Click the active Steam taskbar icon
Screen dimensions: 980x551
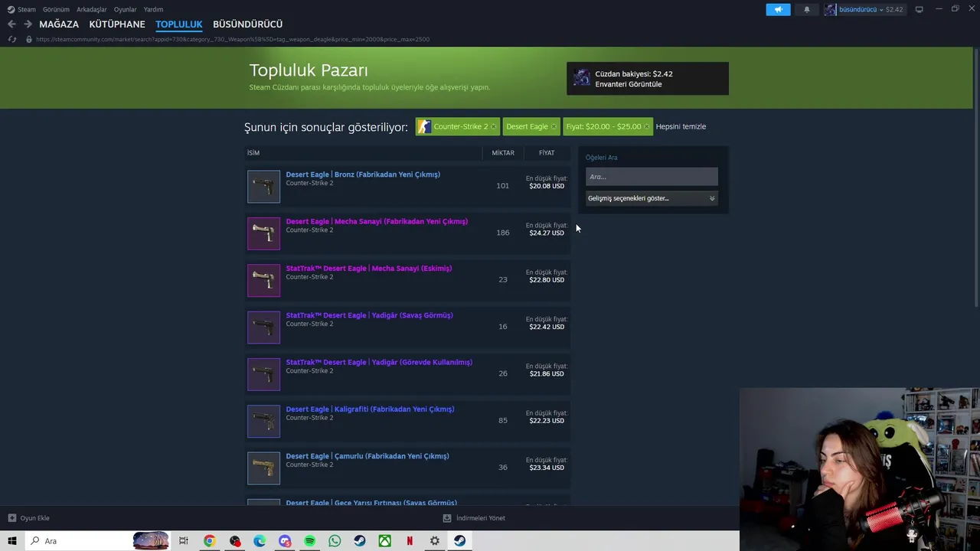pyautogui.click(x=459, y=541)
